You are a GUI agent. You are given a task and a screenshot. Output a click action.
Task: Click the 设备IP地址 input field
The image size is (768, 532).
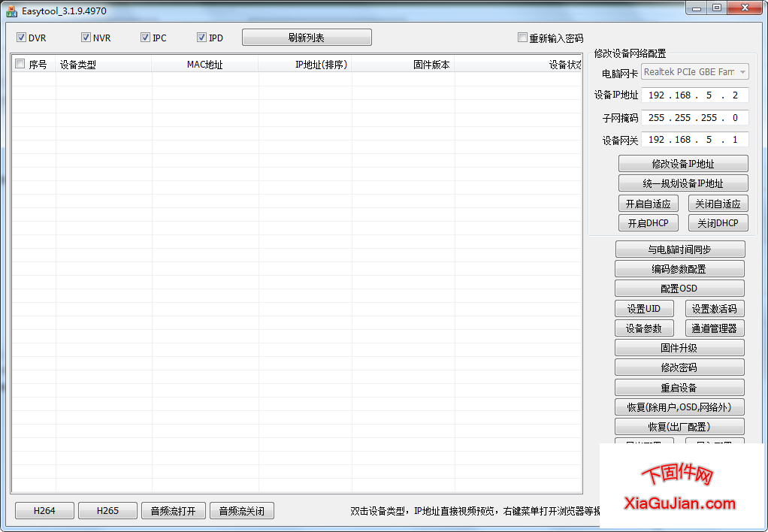pyautogui.click(x=695, y=95)
